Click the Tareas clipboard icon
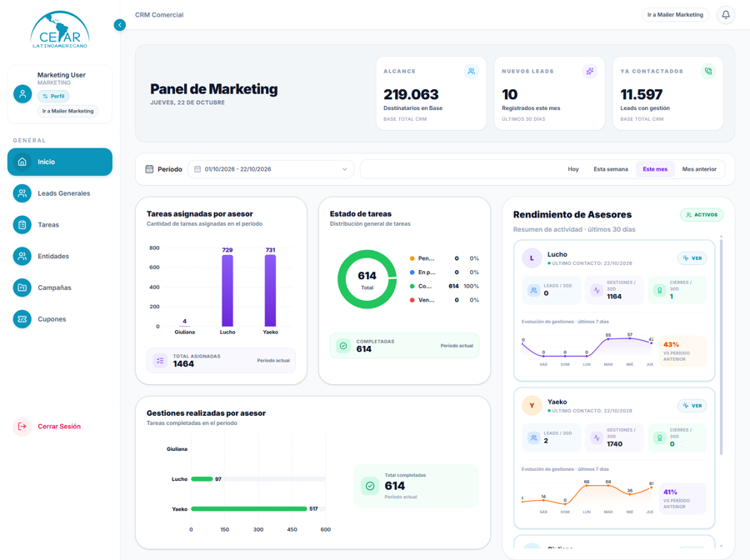 (x=22, y=225)
